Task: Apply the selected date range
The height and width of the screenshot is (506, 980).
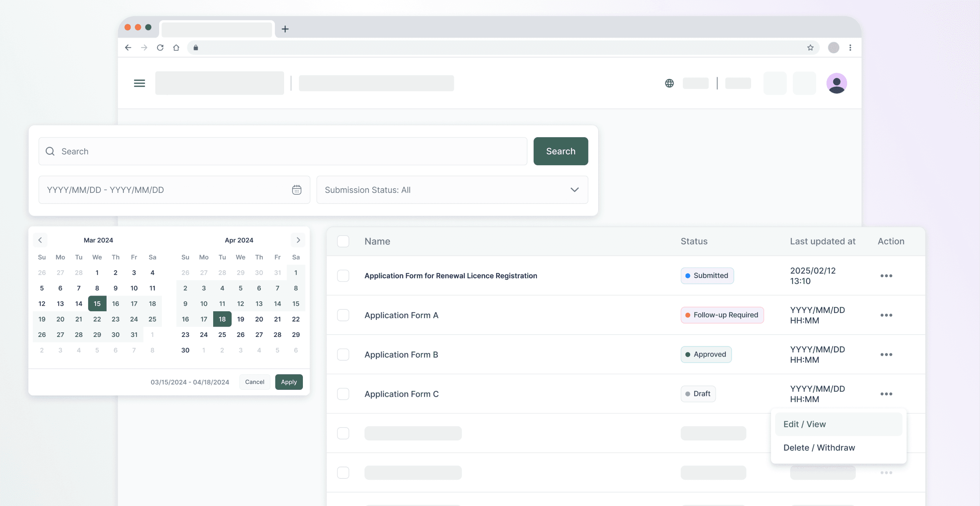Action: (x=289, y=382)
